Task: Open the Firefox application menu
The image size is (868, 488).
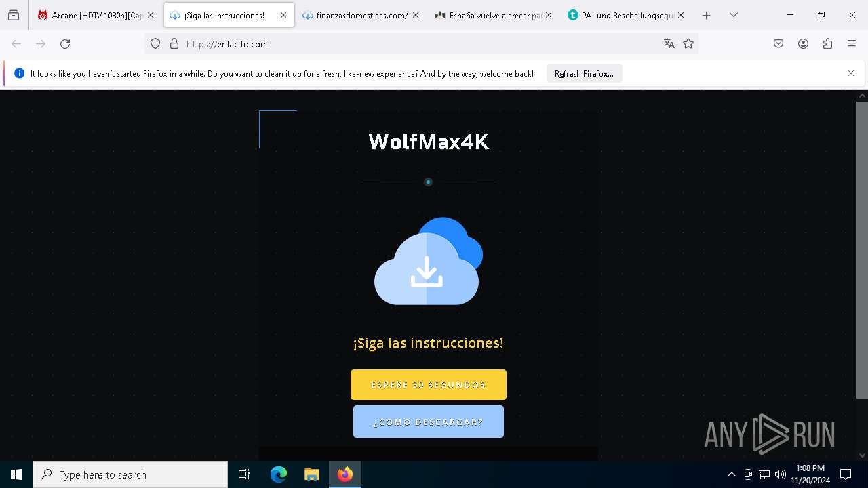Action: pyautogui.click(x=852, y=44)
